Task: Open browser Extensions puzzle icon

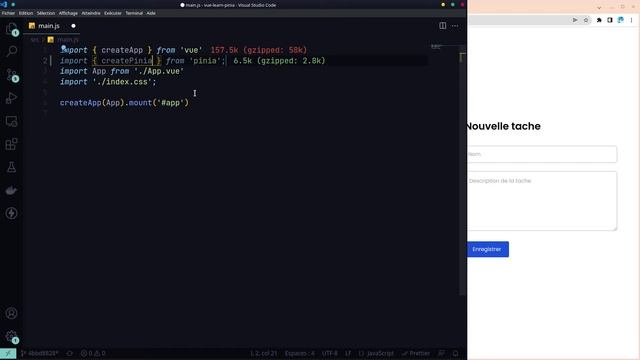Action: pos(599,20)
